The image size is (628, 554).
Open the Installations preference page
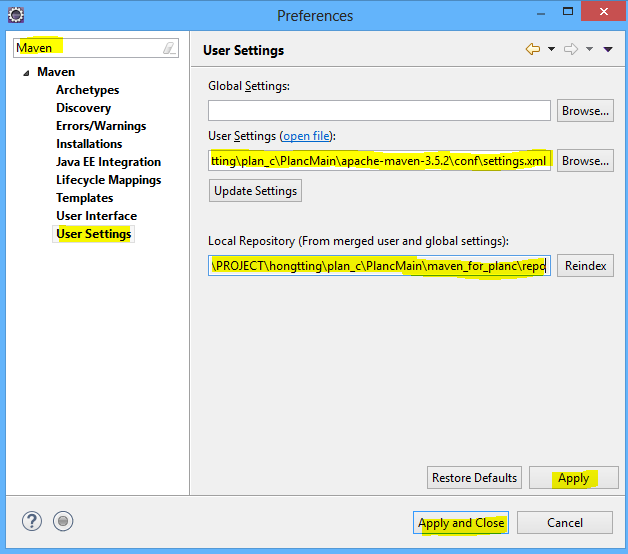(x=89, y=144)
